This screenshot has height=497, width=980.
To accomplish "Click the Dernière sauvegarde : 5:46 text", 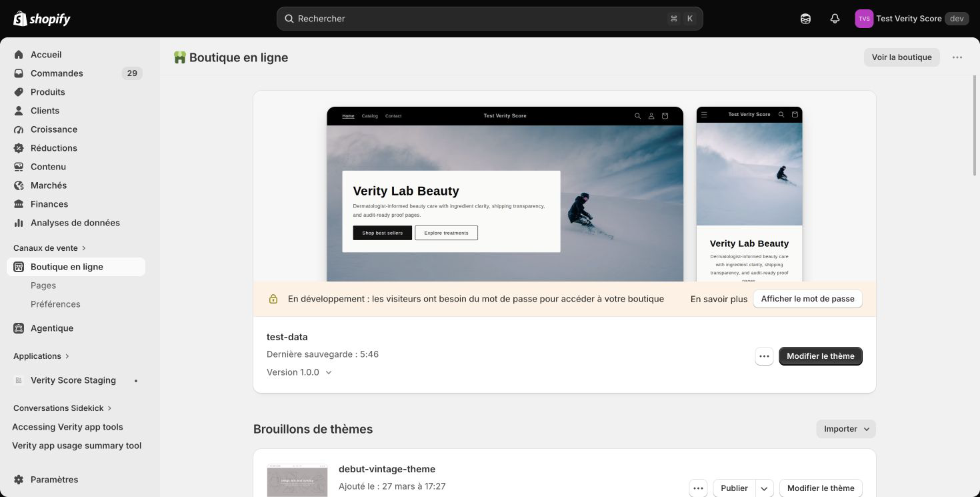I will pos(323,354).
